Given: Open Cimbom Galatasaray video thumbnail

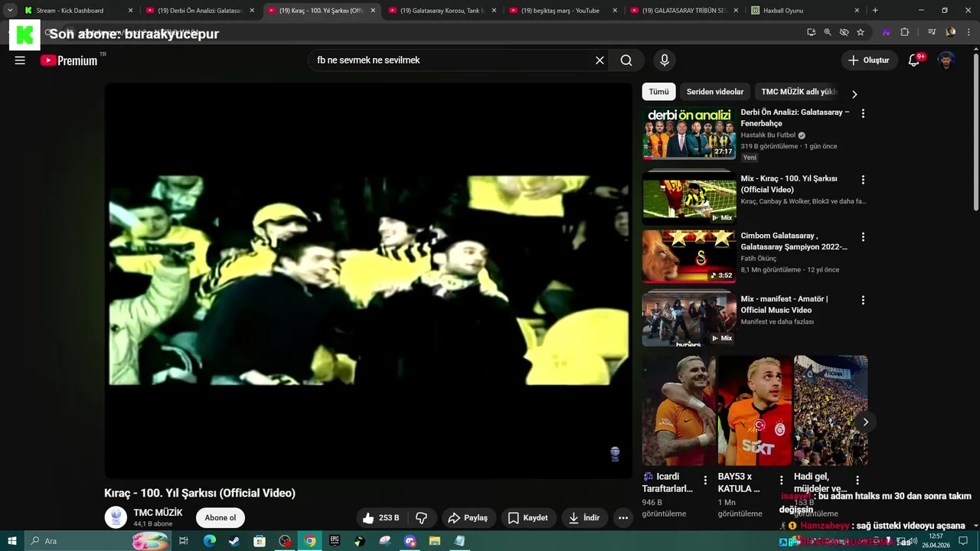Looking at the screenshot, I should coord(689,256).
